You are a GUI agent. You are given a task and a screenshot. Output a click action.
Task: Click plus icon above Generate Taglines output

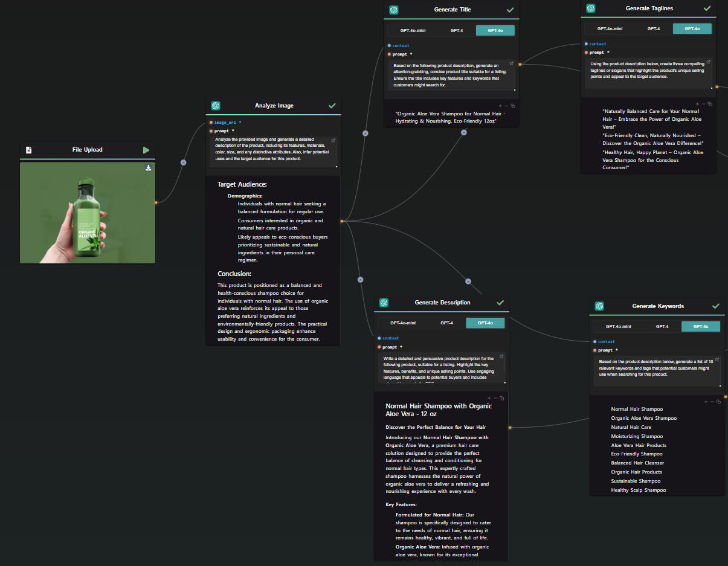click(x=697, y=104)
